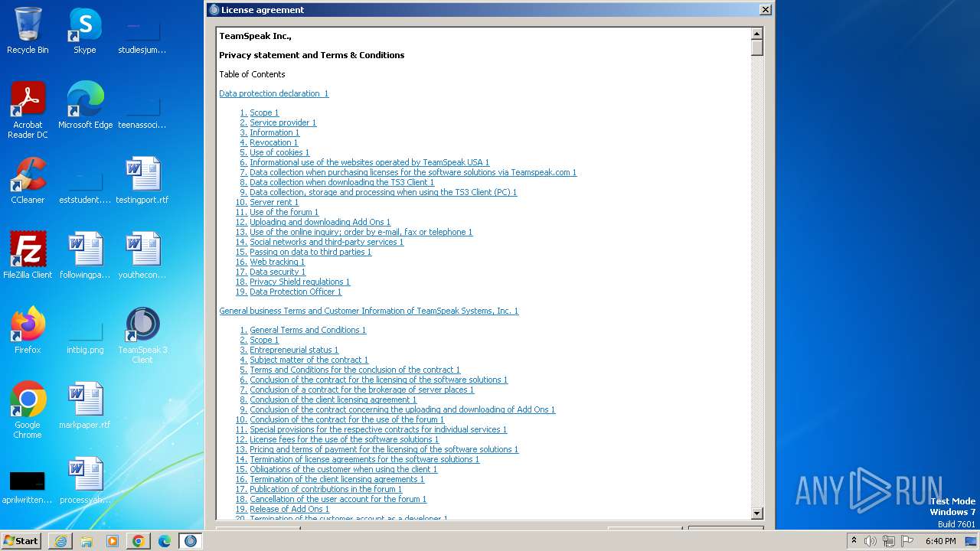Open Uploading and downloading Add Ons link

pos(320,222)
